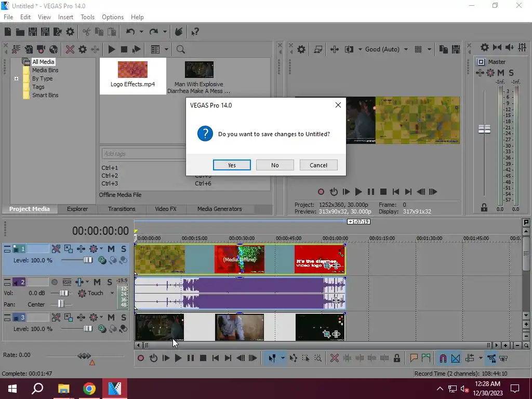Click the preview Record button
Viewport: 532px width, 399px height.
coord(321,192)
